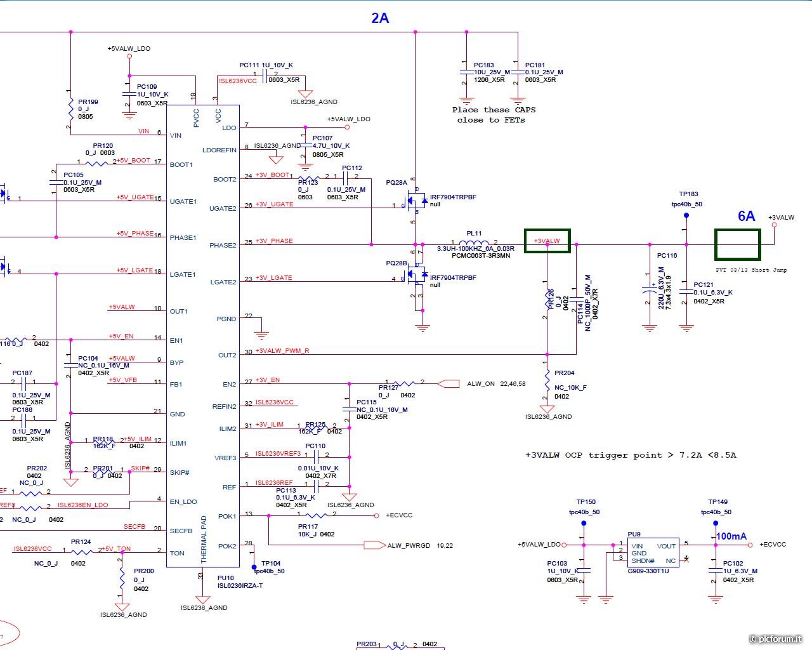
Task: Click the PC107 capacitor label
Action: [322, 138]
